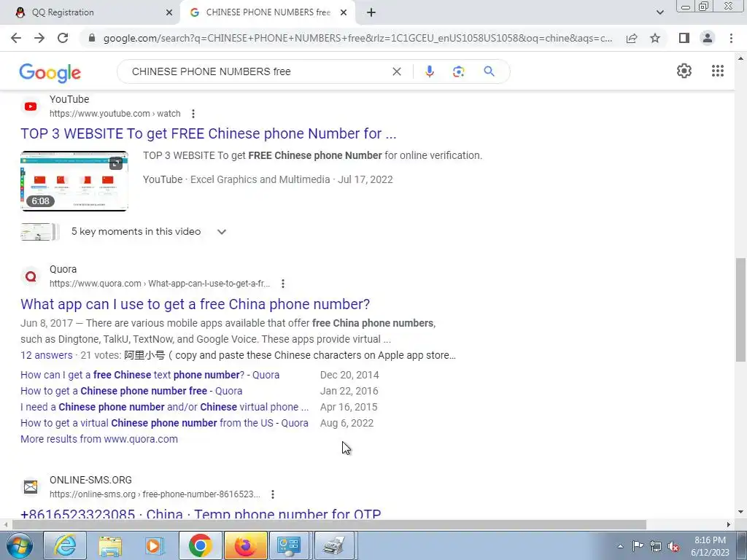Image resolution: width=747 pixels, height=560 pixels.
Task: Open Chrome's three-dot menu
Action: [x=731, y=38]
